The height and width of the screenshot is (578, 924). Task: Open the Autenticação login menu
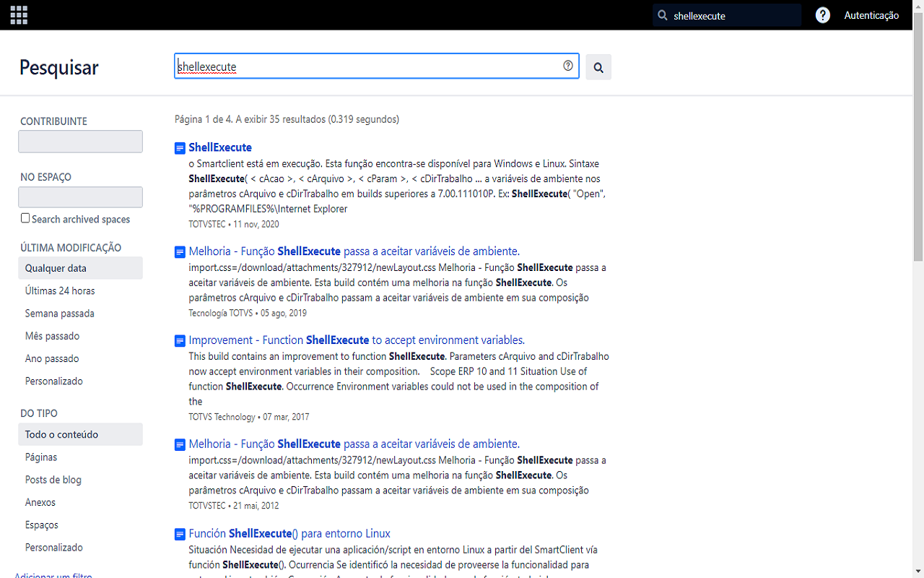pyautogui.click(x=871, y=14)
